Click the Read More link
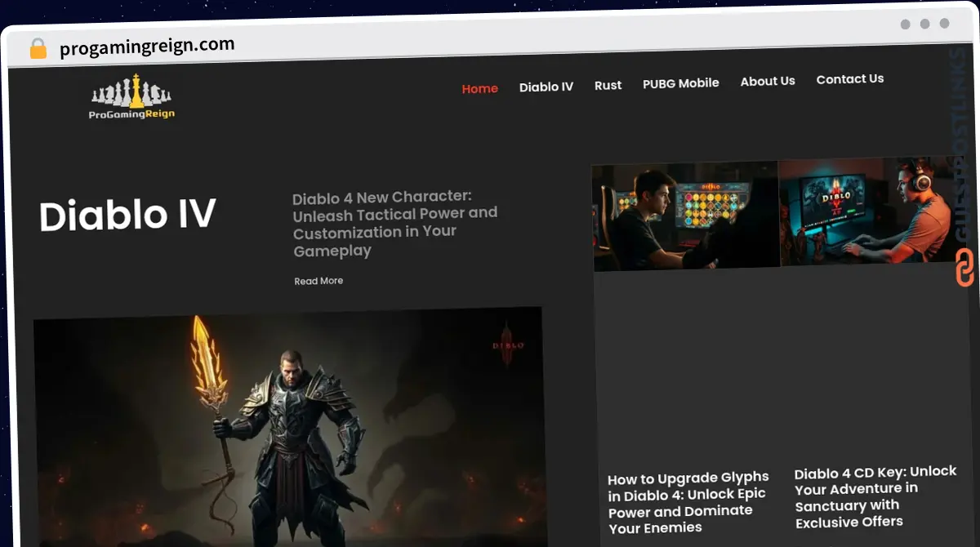This screenshot has width=980, height=547. pos(318,281)
